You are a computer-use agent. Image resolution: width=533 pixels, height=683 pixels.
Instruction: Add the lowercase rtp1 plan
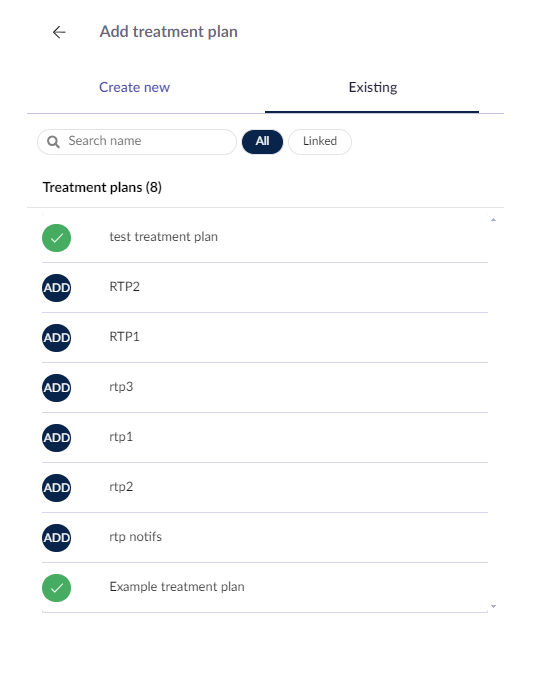(x=57, y=438)
